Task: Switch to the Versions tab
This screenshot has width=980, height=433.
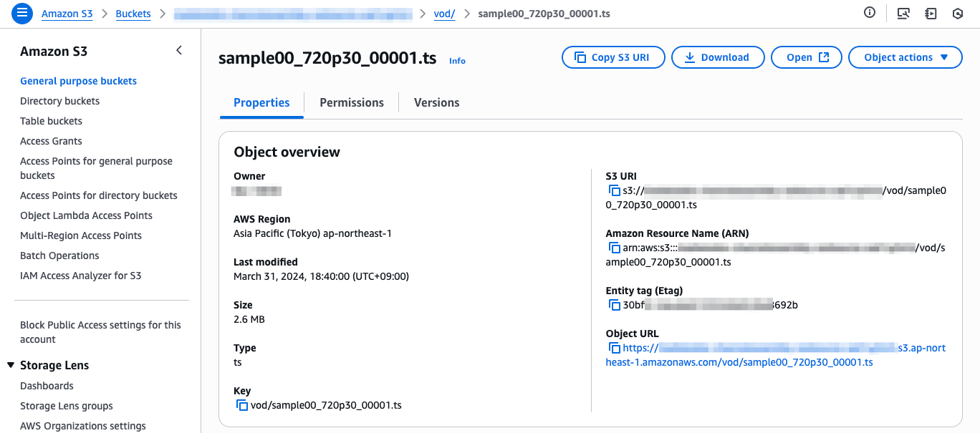Action: pos(437,102)
